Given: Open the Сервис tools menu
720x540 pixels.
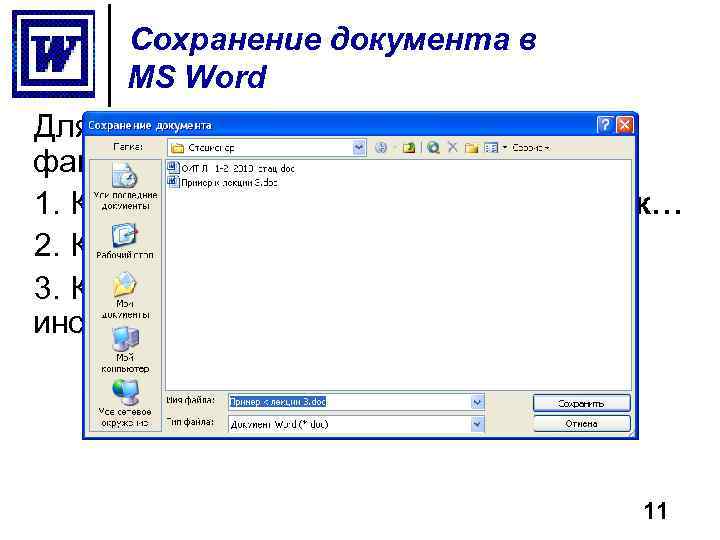Looking at the screenshot, I should pos(530,147).
